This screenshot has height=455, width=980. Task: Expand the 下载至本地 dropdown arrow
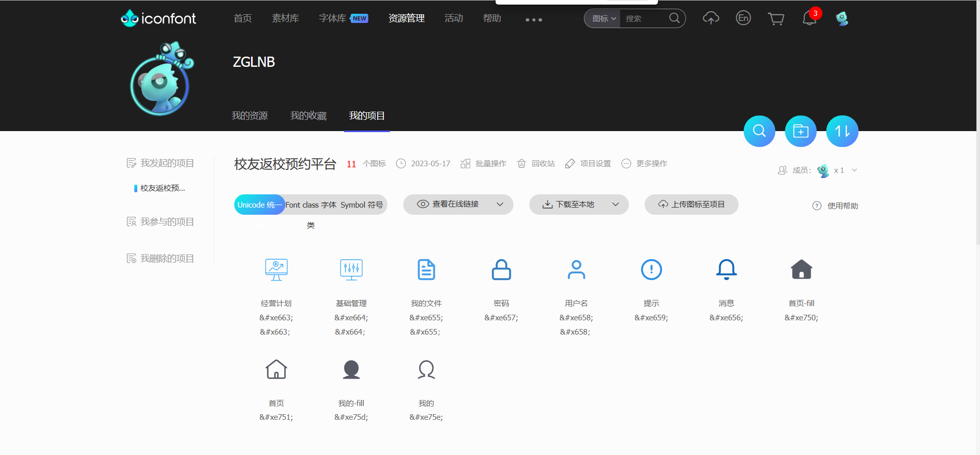pos(616,205)
